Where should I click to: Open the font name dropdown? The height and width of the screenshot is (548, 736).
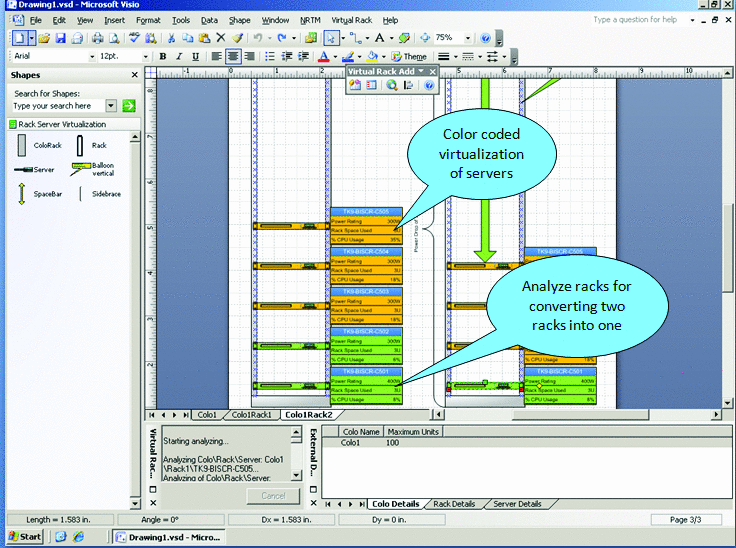(92, 57)
